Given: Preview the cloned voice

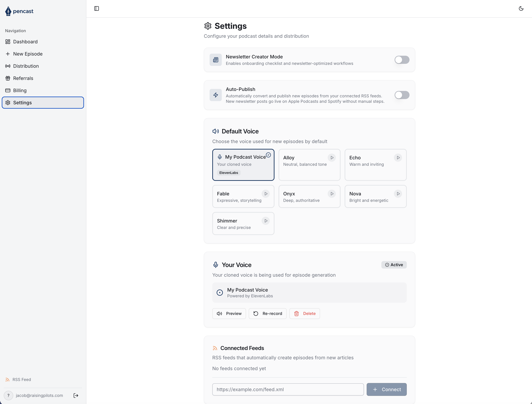Looking at the screenshot, I should (x=229, y=314).
